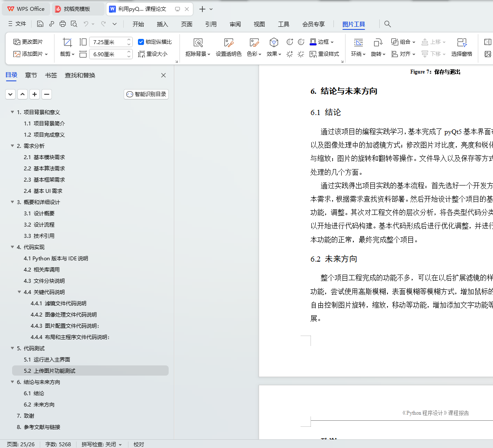This screenshot has width=493, height=448.
Task: Select the Crop (裁剪) tool icon
Action: tap(67, 42)
